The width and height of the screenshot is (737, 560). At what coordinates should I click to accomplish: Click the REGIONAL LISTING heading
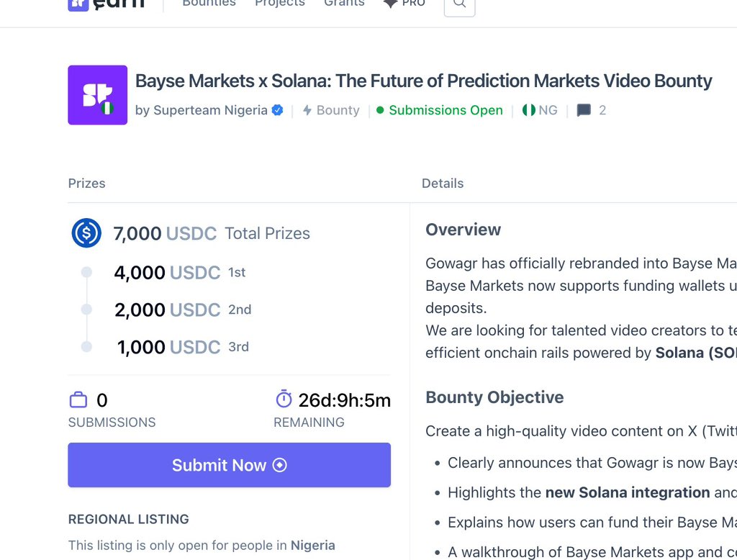tap(128, 519)
